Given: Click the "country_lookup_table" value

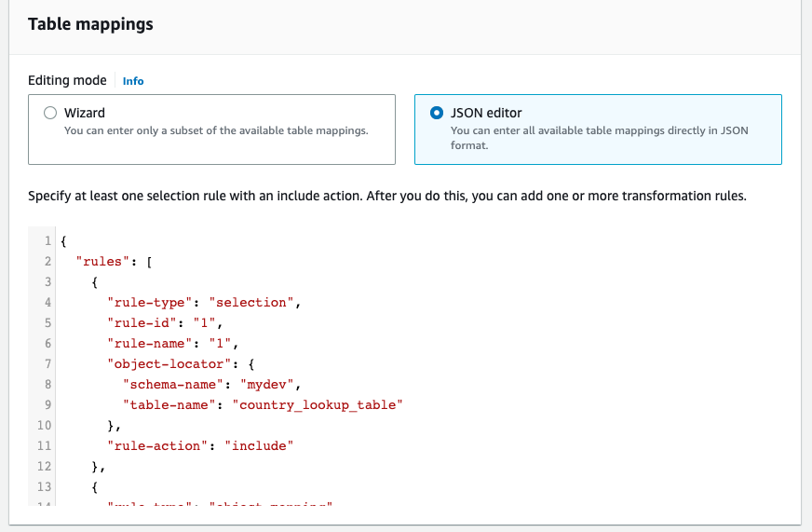Looking at the screenshot, I should [320, 405].
